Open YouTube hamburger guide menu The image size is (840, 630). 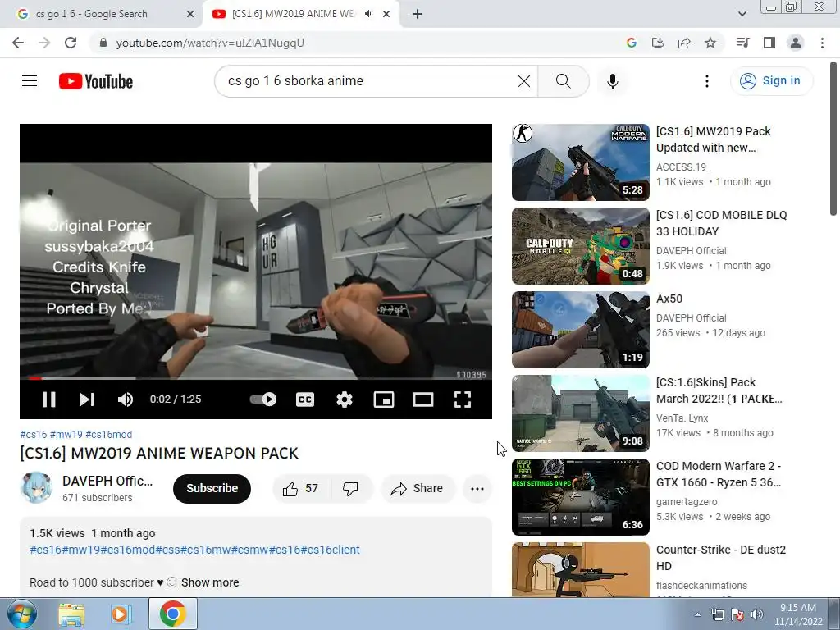tap(30, 81)
